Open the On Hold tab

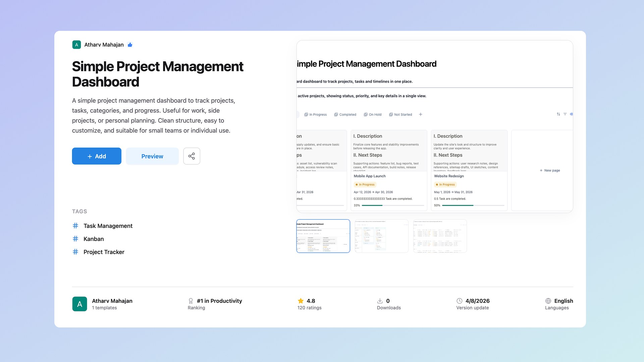click(373, 115)
